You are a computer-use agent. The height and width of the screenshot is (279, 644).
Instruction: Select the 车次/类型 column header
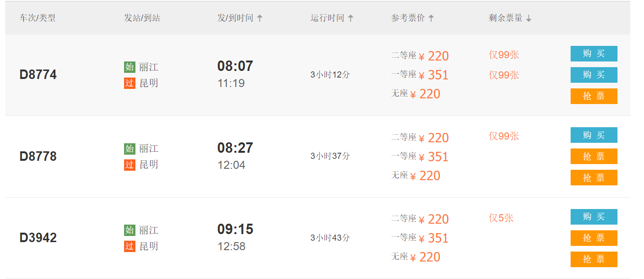(x=37, y=18)
